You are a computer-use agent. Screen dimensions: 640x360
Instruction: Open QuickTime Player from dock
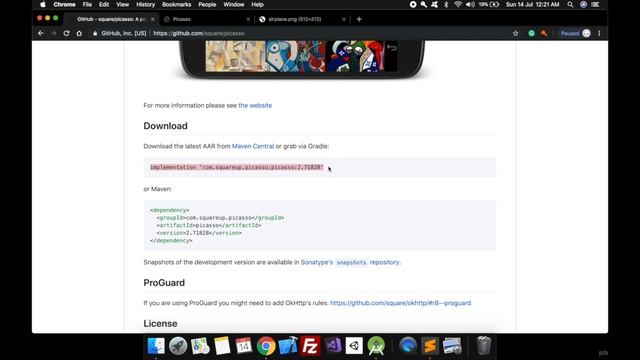pyautogui.click(x=408, y=346)
